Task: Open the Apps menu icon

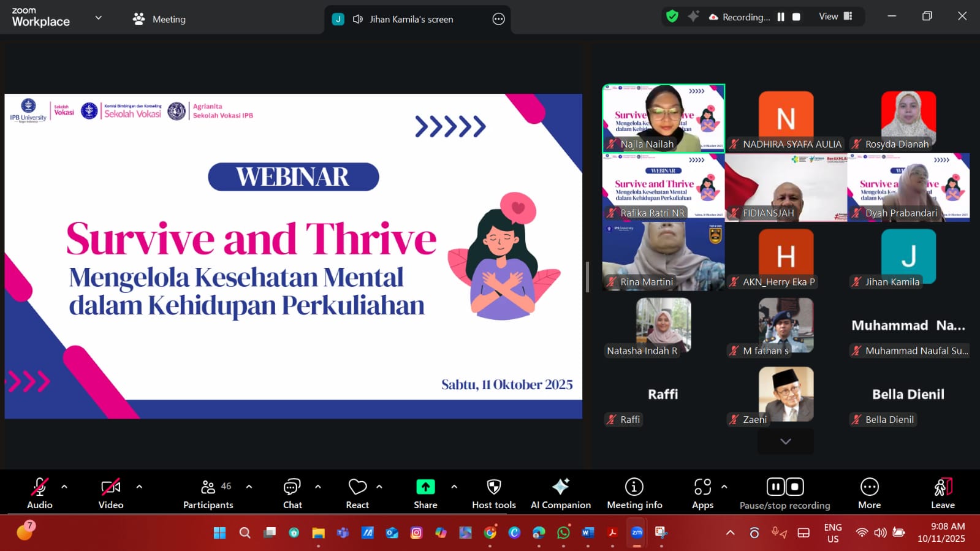Action: (702, 487)
